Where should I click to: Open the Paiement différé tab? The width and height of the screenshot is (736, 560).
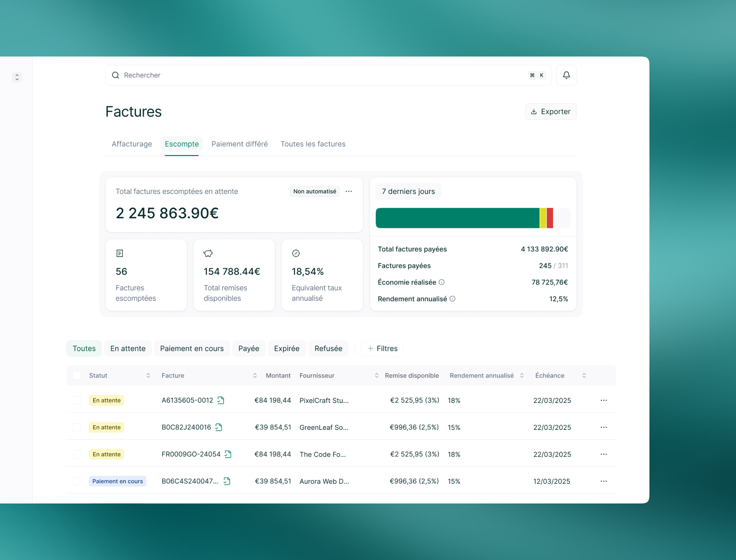(x=239, y=144)
